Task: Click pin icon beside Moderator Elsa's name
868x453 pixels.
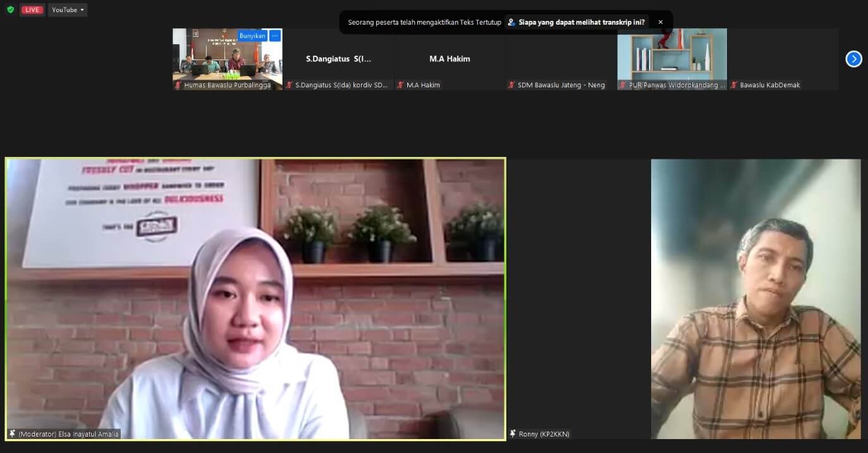Action: [x=12, y=434]
